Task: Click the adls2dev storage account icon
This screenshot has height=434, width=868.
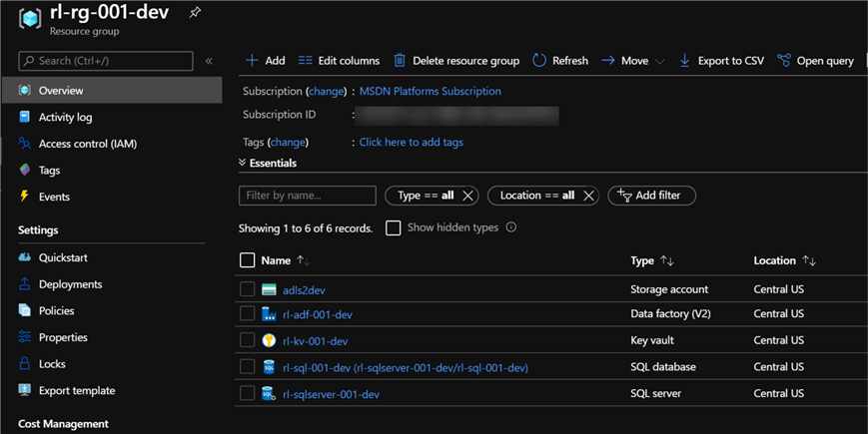Action: [x=269, y=290]
